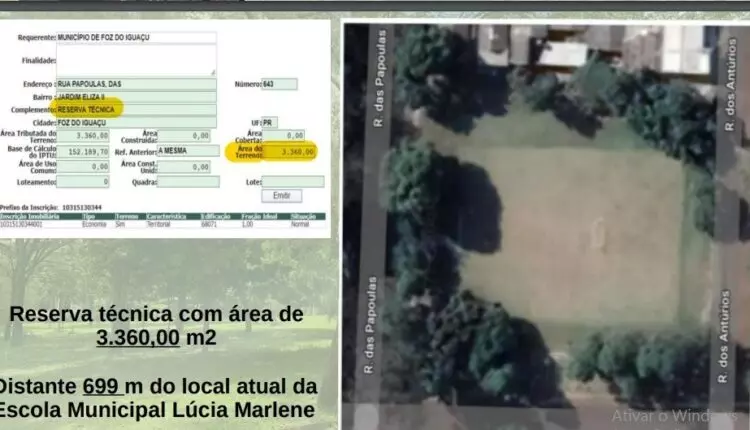Focus the Loteamento field
Viewport: 750px width, 430px height.
pos(84,182)
